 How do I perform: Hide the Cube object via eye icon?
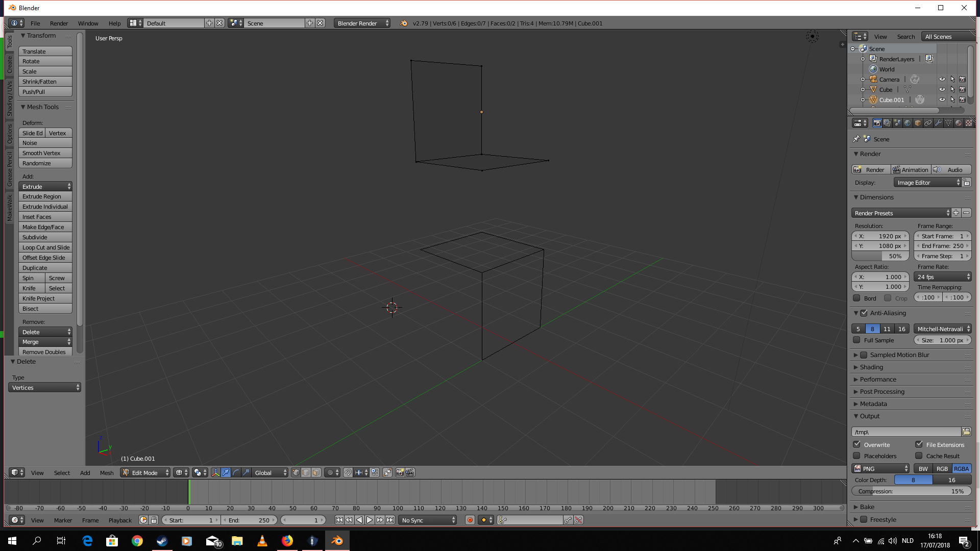point(942,89)
